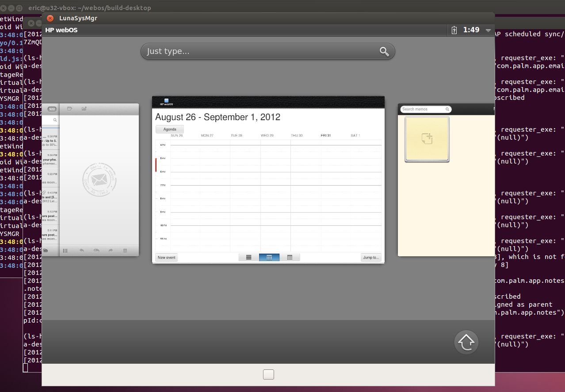Click the reply-all icon in the email toolbar
The image size is (565, 392).
point(96,251)
